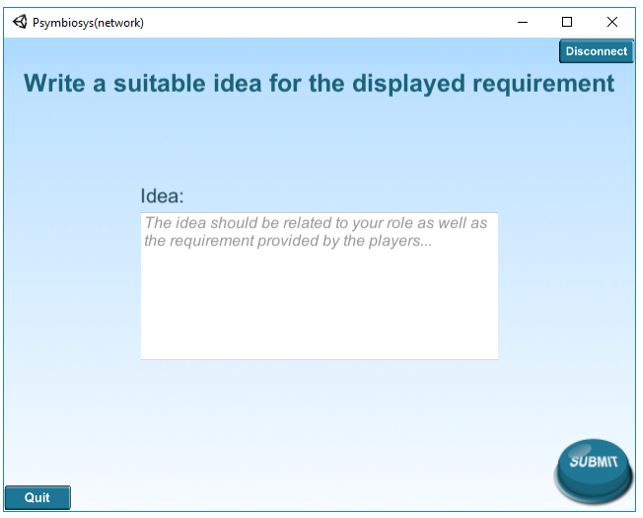Submit the idea with the SUBMIT button
The width and height of the screenshot is (643, 518).
pos(593,470)
